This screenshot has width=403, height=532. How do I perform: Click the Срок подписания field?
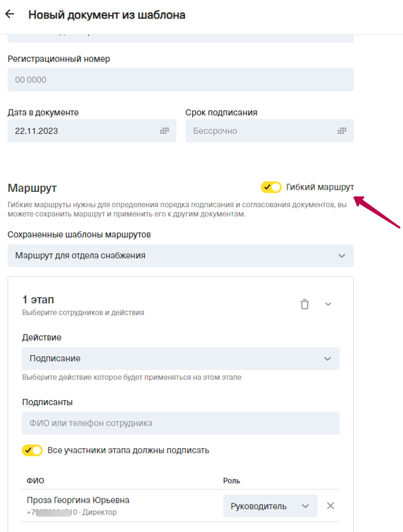(x=261, y=131)
